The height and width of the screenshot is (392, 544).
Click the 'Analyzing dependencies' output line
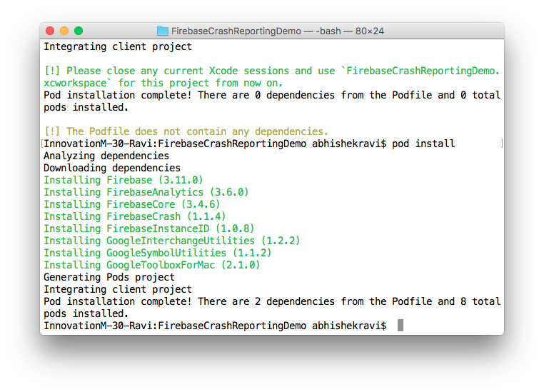pos(106,156)
